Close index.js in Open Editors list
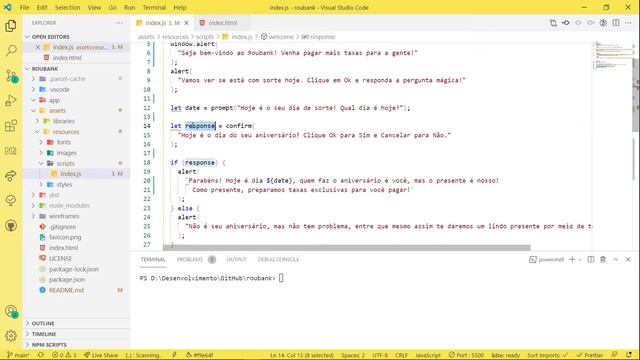This screenshot has width=640, height=360. (38, 47)
